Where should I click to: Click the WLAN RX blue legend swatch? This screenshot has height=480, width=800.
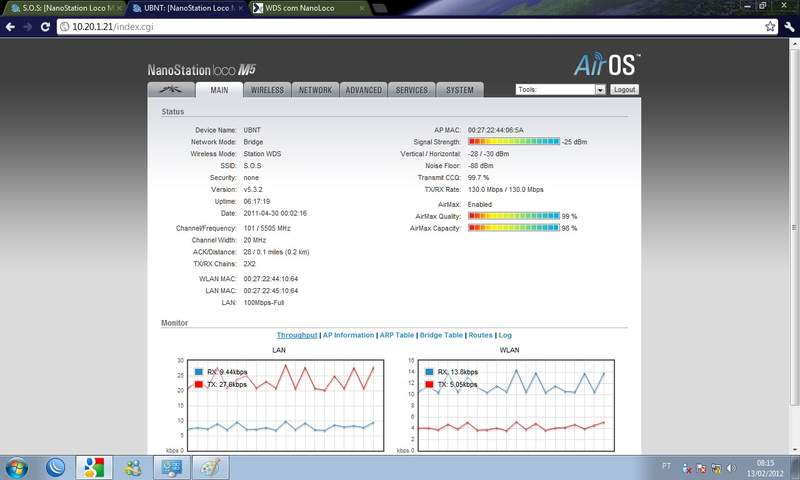click(430, 372)
